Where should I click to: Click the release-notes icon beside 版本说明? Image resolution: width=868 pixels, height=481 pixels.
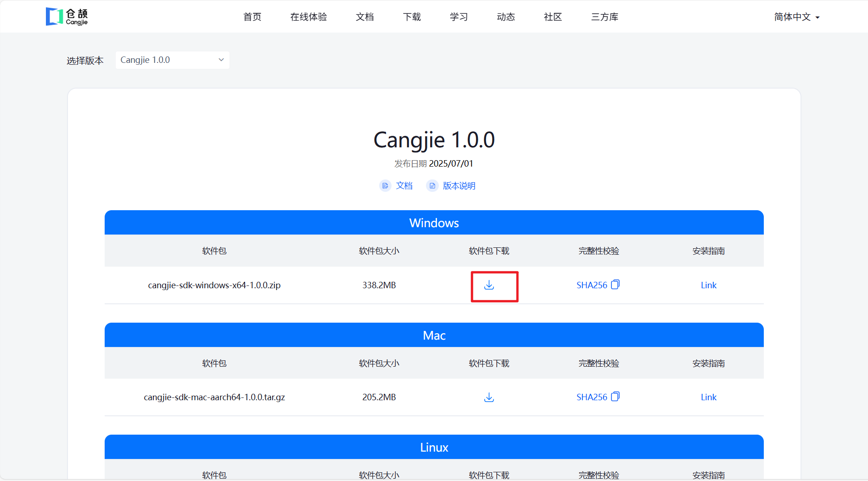(432, 185)
